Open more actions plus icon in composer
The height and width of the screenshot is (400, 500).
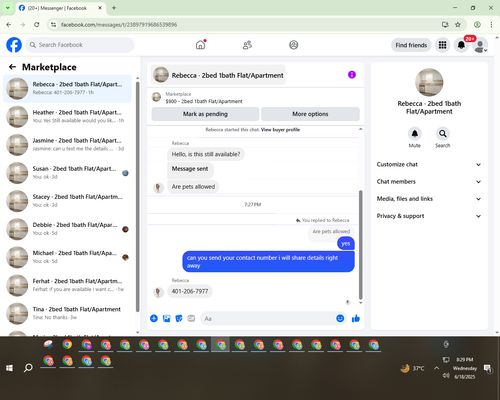pos(154,318)
